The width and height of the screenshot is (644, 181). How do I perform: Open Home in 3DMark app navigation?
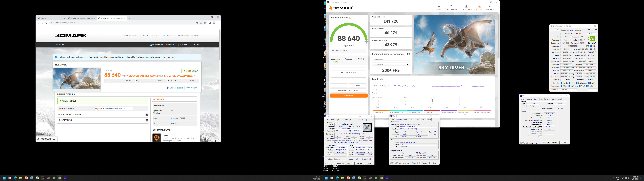click(x=439, y=8)
